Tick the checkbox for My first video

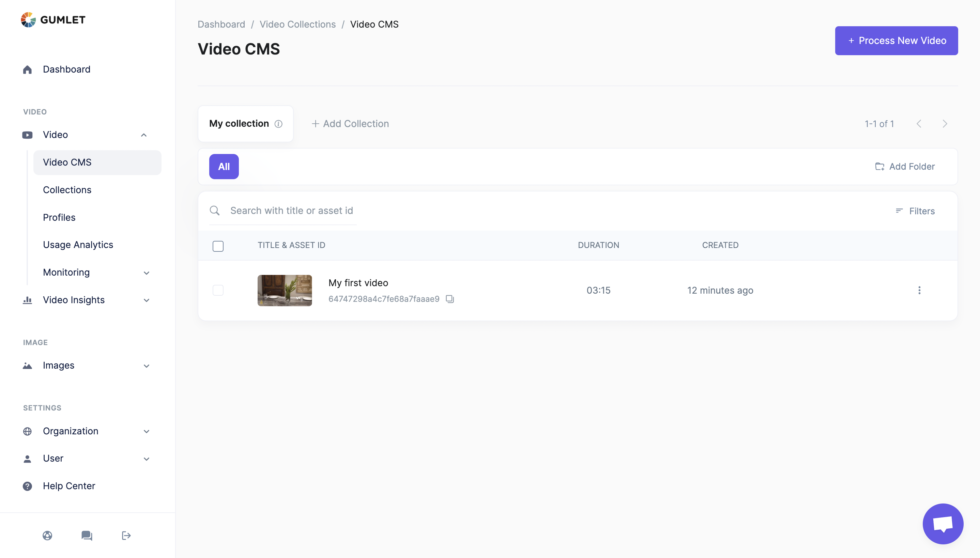[x=218, y=290]
